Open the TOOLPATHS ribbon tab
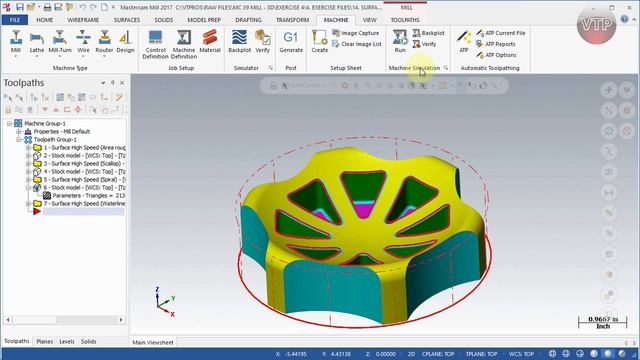Image resolution: width=640 pixels, height=360 pixels. point(405,20)
